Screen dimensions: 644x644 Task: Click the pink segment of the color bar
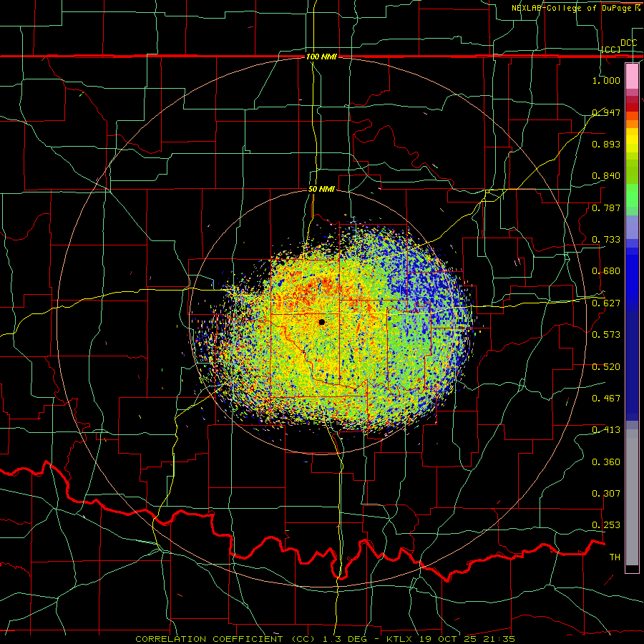(x=632, y=76)
